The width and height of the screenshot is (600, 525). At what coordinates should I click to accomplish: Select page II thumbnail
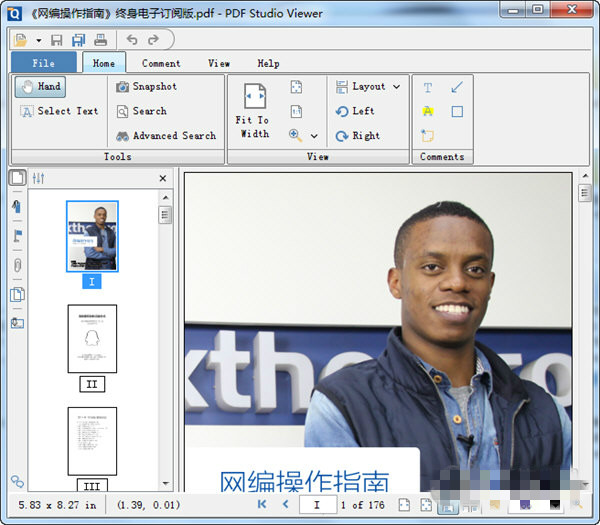tap(92, 339)
